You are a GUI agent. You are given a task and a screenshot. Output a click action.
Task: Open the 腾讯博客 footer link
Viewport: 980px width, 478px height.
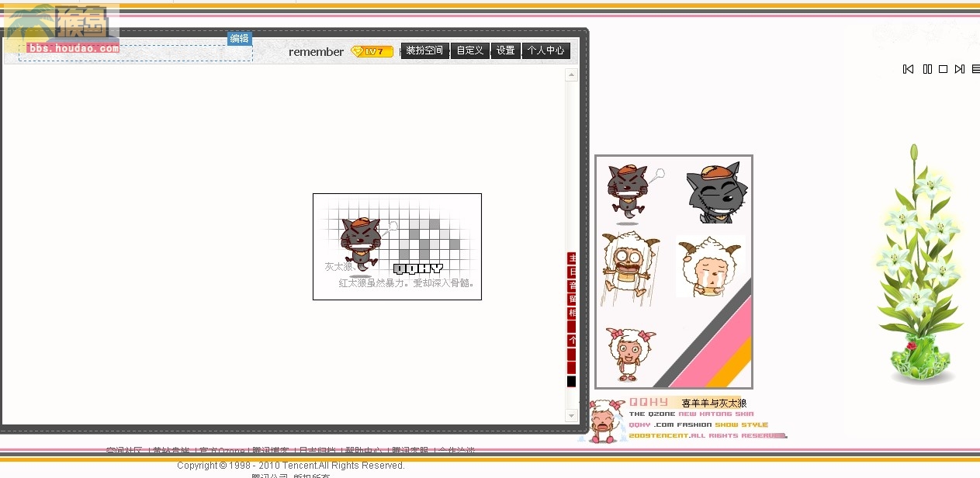[270, 451]
